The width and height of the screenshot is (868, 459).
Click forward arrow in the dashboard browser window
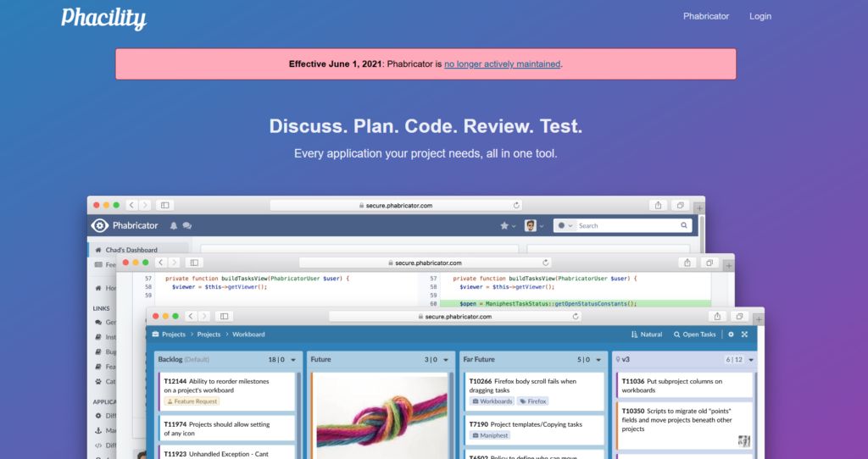click(x=145, y=205)
